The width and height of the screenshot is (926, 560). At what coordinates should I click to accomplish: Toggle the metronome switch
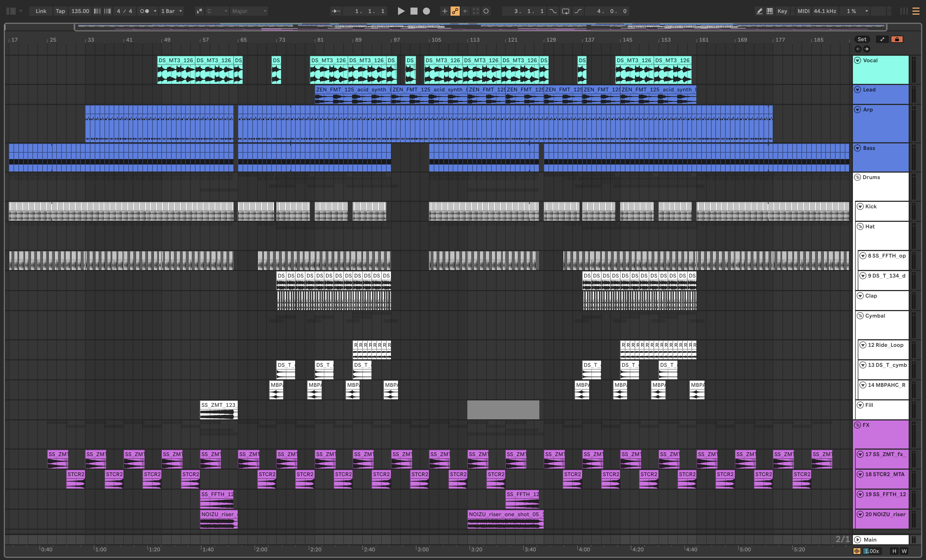coord(144,11)
